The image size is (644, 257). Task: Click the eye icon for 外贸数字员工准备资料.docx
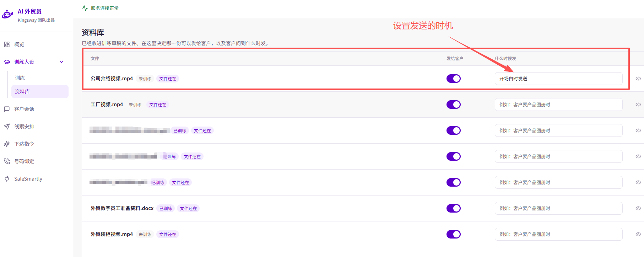[638, 208]
